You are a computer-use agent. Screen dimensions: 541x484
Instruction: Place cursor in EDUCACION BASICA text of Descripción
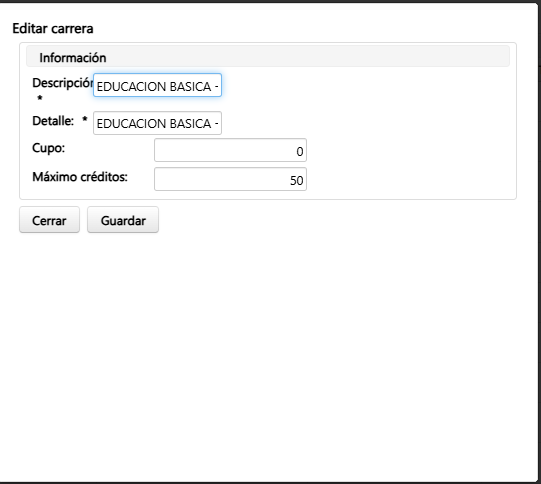click(154, 87)
